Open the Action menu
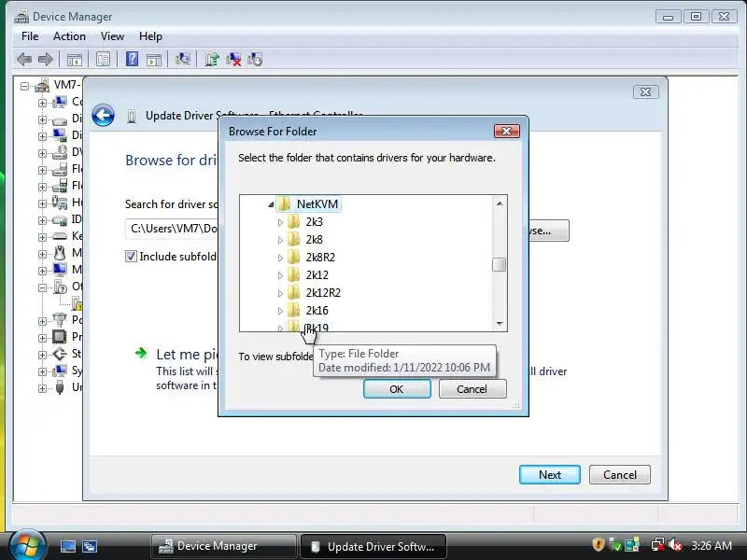This screenshot has height=560, width=747. (69, 36)
